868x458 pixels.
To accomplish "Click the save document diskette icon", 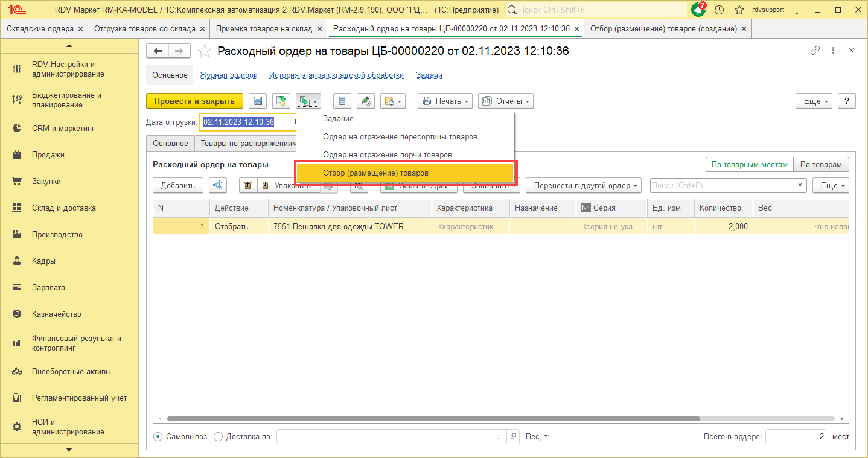I will pos(258,101).
